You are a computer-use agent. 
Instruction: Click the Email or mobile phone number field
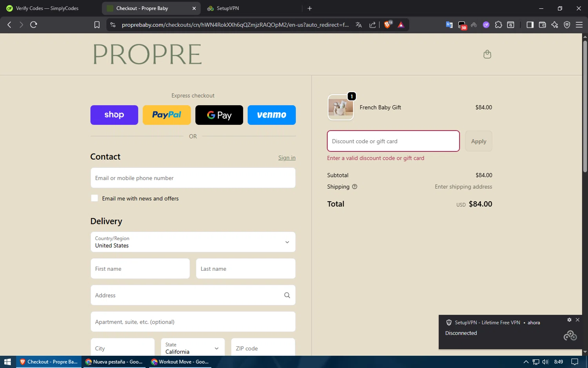[193, 178]
